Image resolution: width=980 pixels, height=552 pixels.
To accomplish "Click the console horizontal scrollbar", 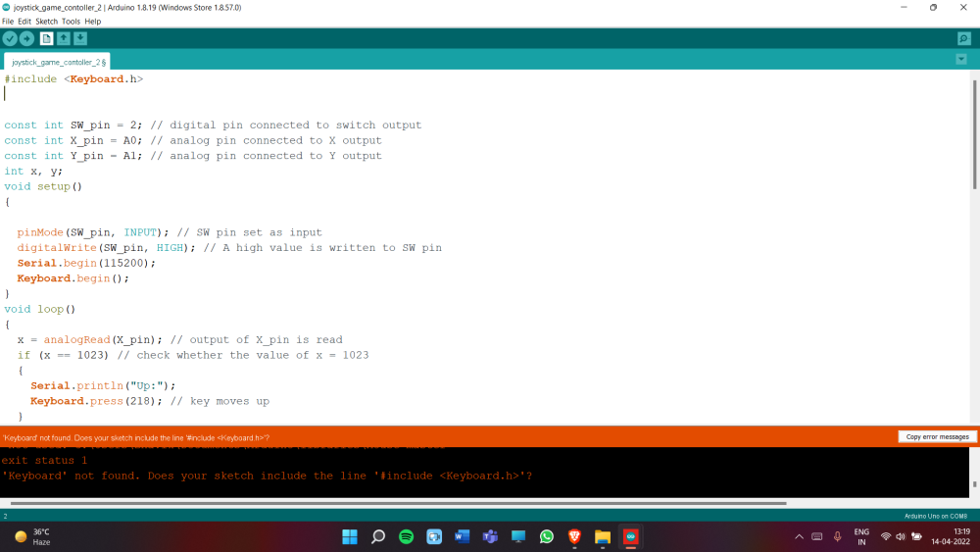I will coord(392,503).
